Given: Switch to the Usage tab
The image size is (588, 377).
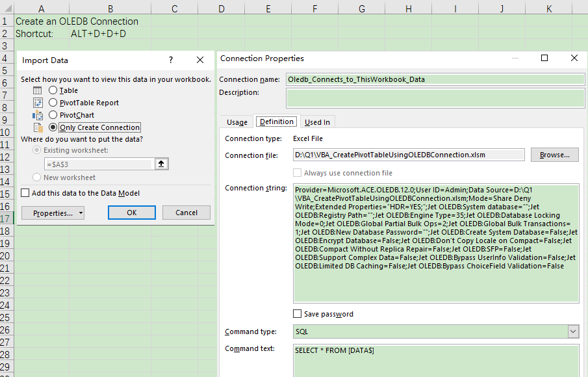Looking at the screenshot, I should coord(236,122).
